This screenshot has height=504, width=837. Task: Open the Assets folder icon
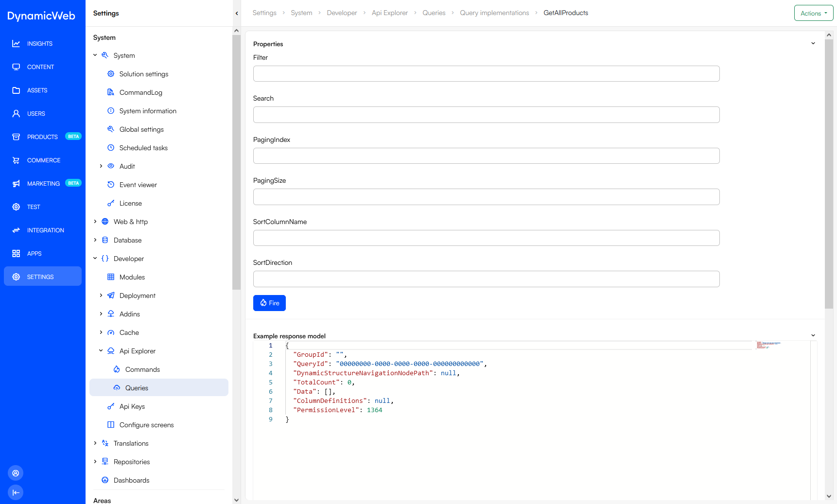coord(16,90)
